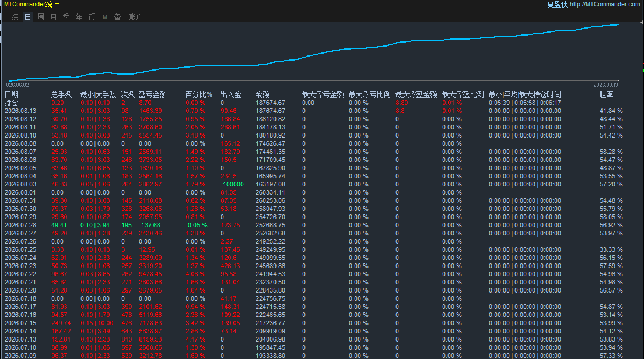Click the 最小|大手数 column header

[98, 94]
